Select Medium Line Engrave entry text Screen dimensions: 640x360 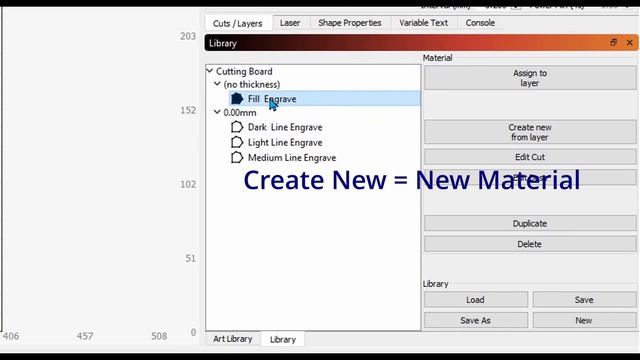(292, 158)
